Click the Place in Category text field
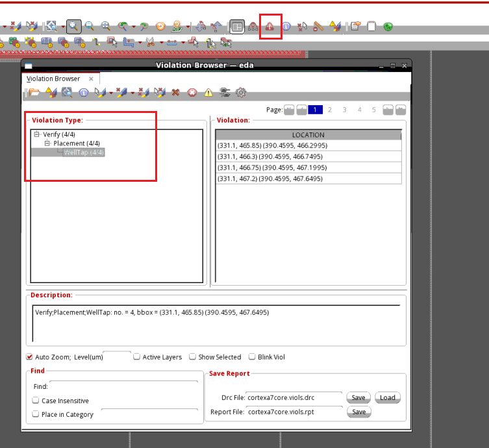This screenshot has width=489, height=448. pos(150,414)
